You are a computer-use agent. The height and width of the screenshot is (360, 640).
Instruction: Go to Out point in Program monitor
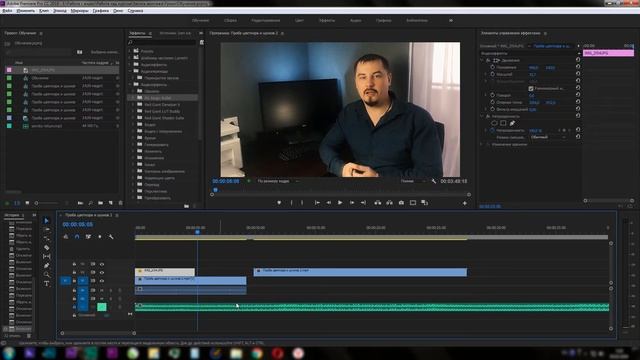click(363, 202)
